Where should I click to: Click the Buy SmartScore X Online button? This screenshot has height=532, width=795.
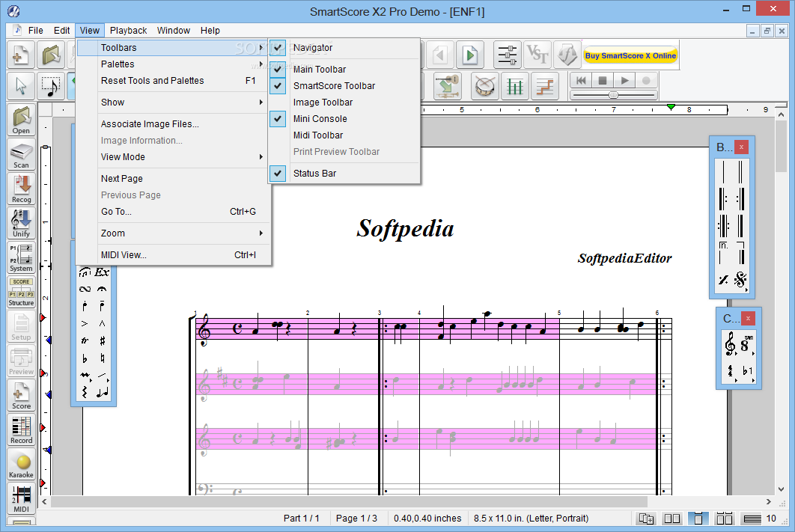(630, 55)
